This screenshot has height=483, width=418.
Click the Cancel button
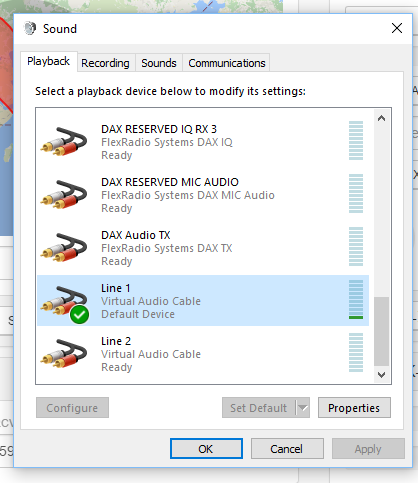point(287,449)
